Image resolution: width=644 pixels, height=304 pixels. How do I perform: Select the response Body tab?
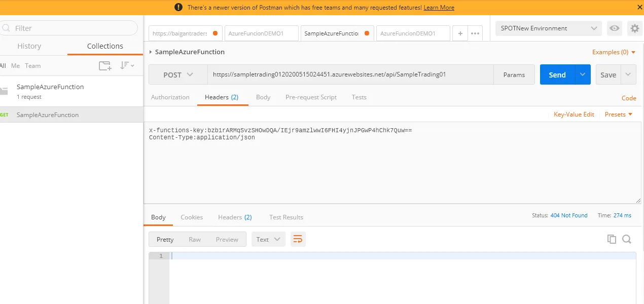(x=158, y=217)
